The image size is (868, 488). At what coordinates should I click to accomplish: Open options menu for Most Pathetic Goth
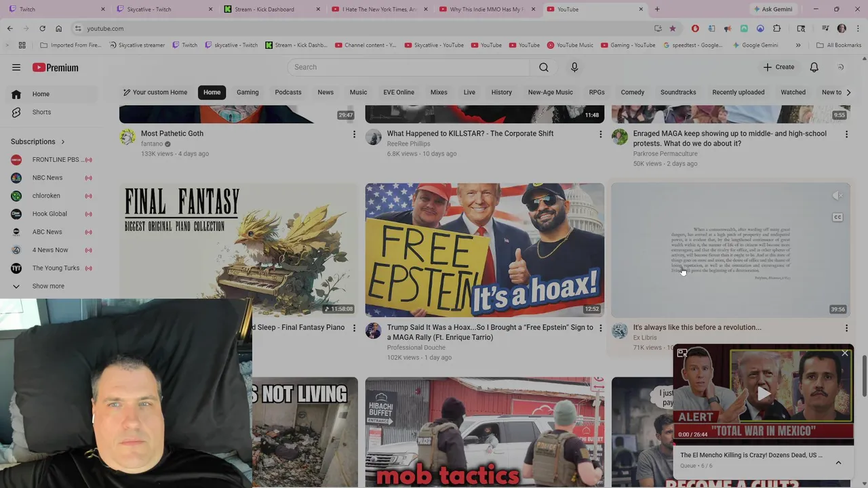tap(354, 134)
